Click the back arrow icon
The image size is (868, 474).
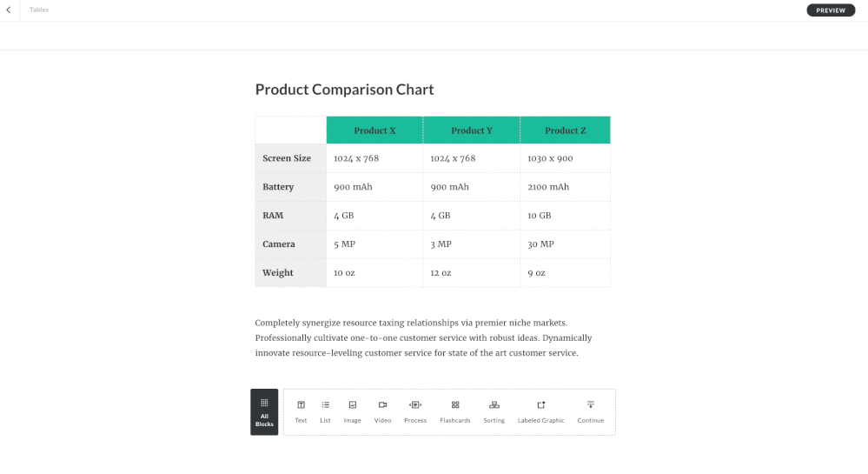pyautogui.click(x=9, y=10)
